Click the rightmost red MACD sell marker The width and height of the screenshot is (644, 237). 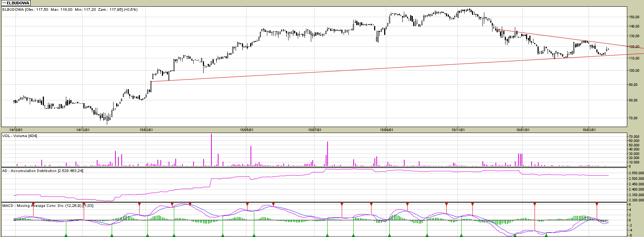pyautogui.click(x=597, y=204)
